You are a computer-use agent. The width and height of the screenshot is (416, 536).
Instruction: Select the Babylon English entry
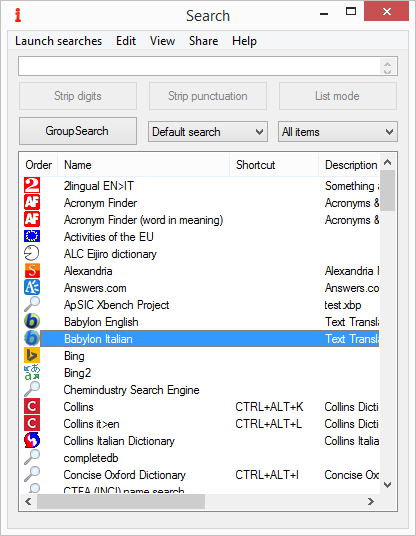click(x=101, y=322)
